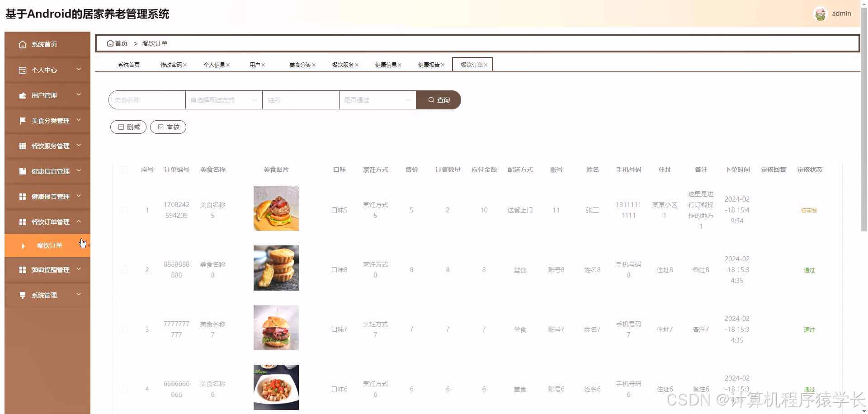This screenshot has height=414, width=868.
Task: Click the 用户管理 icon in sidebar
Action: (23, 95)
